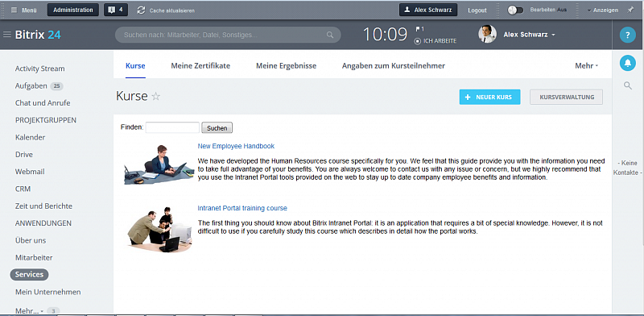
Task: Switch to Angaben zum Kursteilnehmer tab
Action: (394, 66)
